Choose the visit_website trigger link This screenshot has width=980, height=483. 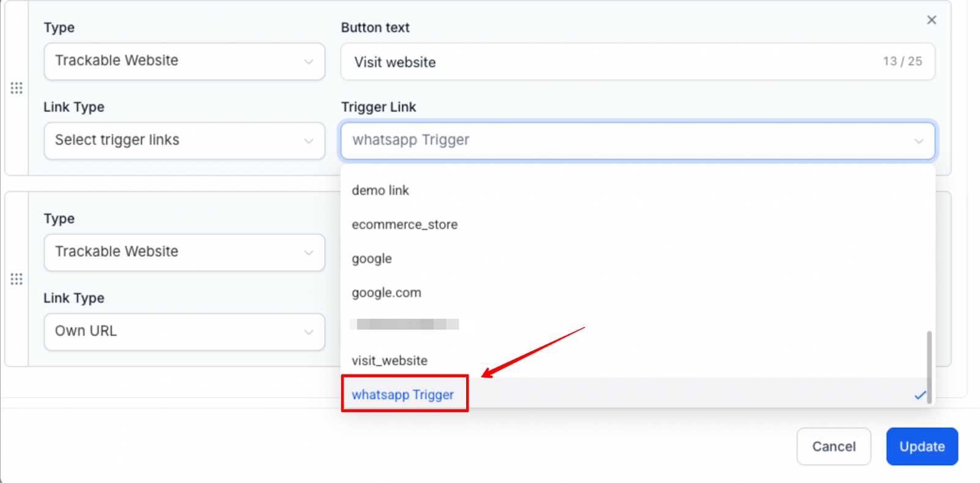click(x=390, y=361)
